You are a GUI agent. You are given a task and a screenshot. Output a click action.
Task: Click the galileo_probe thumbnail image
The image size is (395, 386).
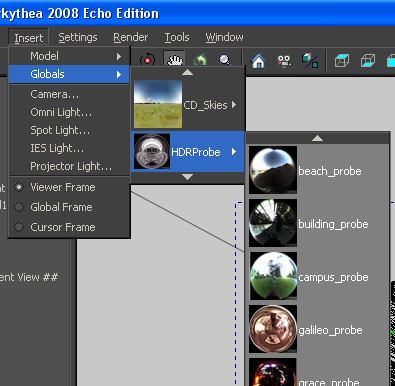(x=273, y=329)
